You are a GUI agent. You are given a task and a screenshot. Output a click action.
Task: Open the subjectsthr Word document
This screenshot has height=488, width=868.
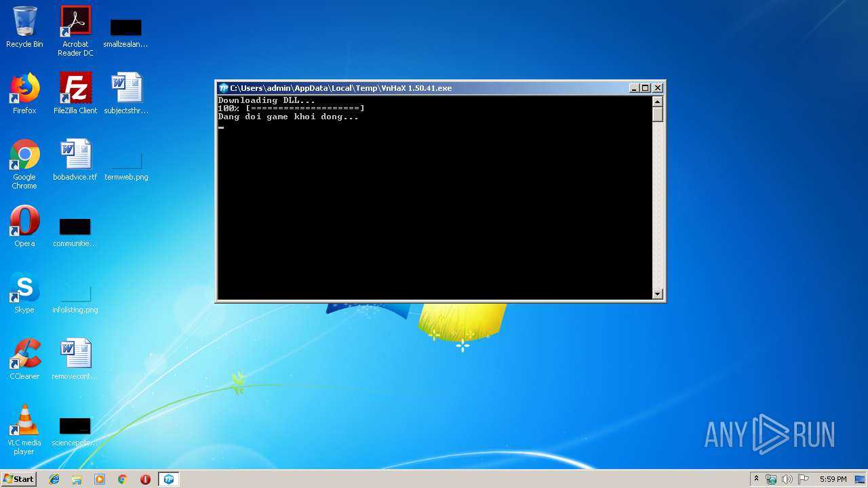click(x=126, y=94)
